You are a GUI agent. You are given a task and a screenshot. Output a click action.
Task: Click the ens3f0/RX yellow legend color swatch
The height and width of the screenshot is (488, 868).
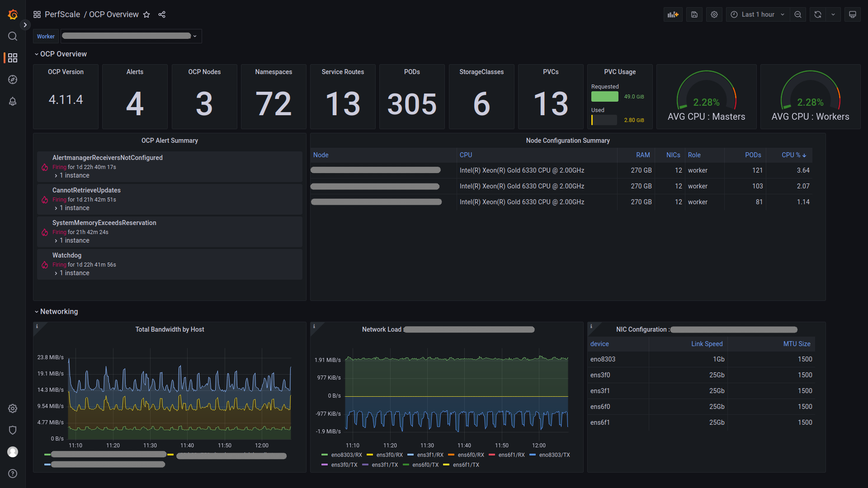[370, 455]
